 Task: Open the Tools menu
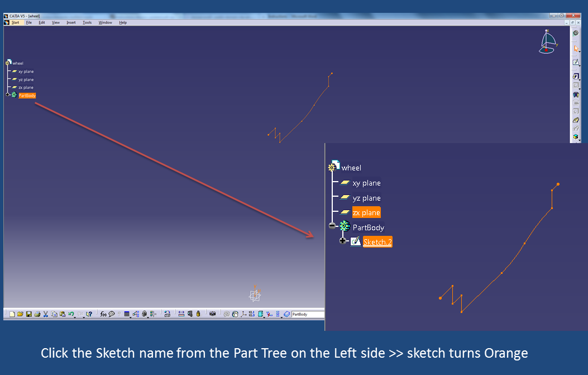point(87,22)
